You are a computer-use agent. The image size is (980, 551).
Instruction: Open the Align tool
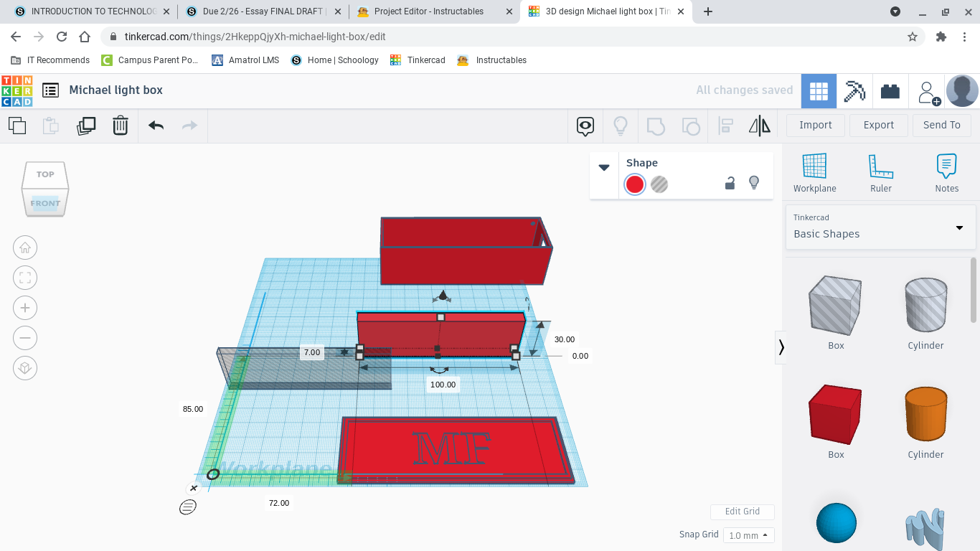(725, 126)
